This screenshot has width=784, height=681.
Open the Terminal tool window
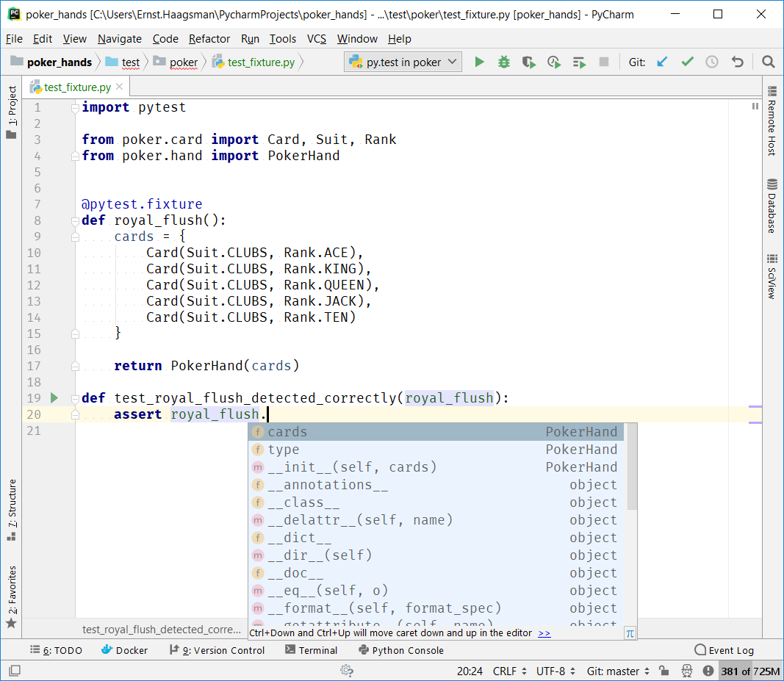click(311, 650)
